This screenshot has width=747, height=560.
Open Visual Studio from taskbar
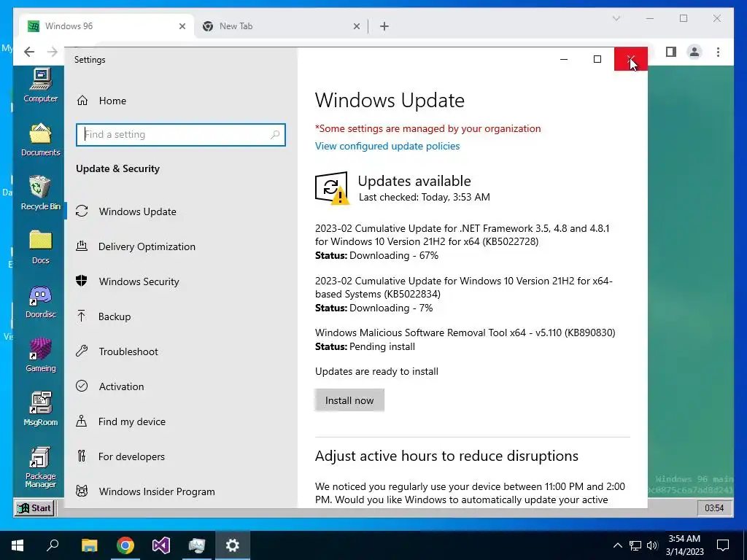pyautogui.click(x=161, y=545)
